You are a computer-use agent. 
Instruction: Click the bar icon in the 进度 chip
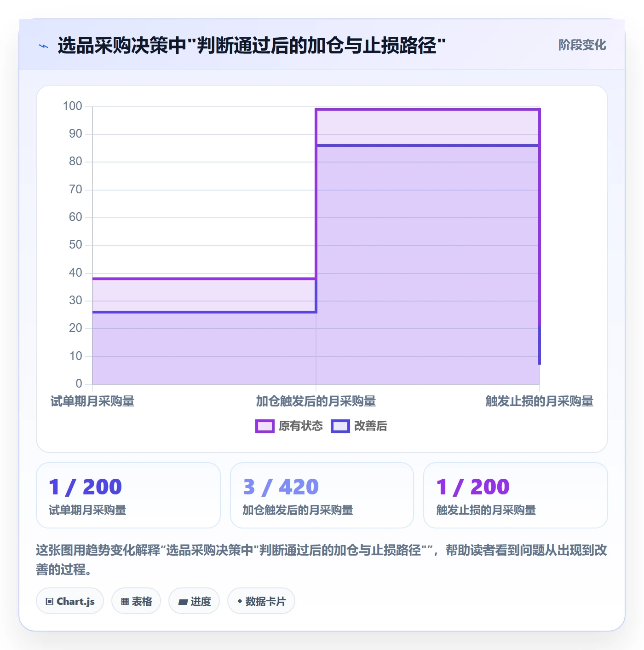[x=183, y=602]
